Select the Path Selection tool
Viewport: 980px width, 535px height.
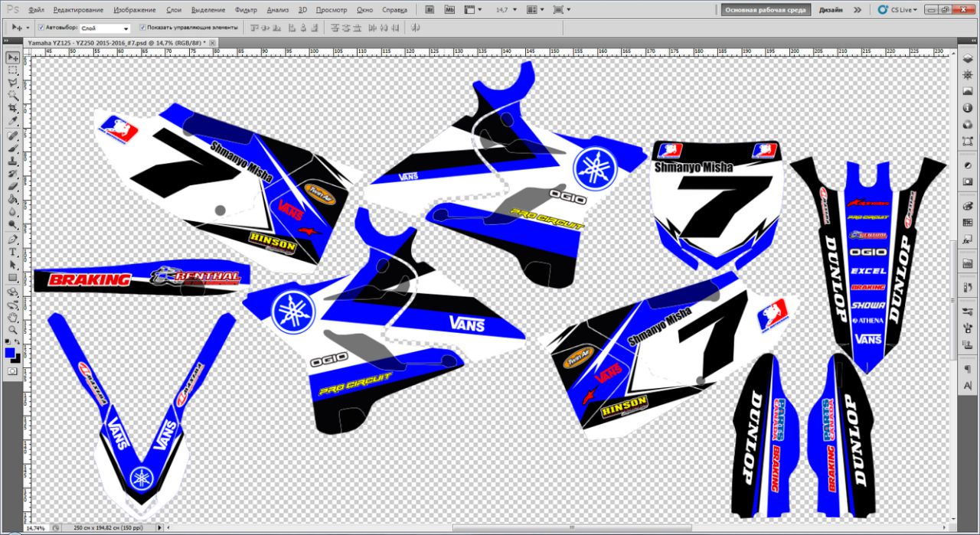click(13, 266)
